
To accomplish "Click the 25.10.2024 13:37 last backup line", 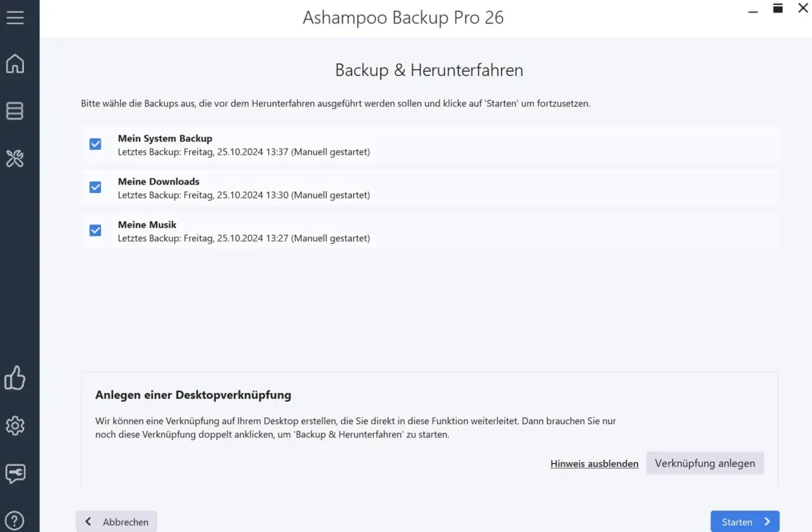I will pyautogui.click(x=244, y=152).
